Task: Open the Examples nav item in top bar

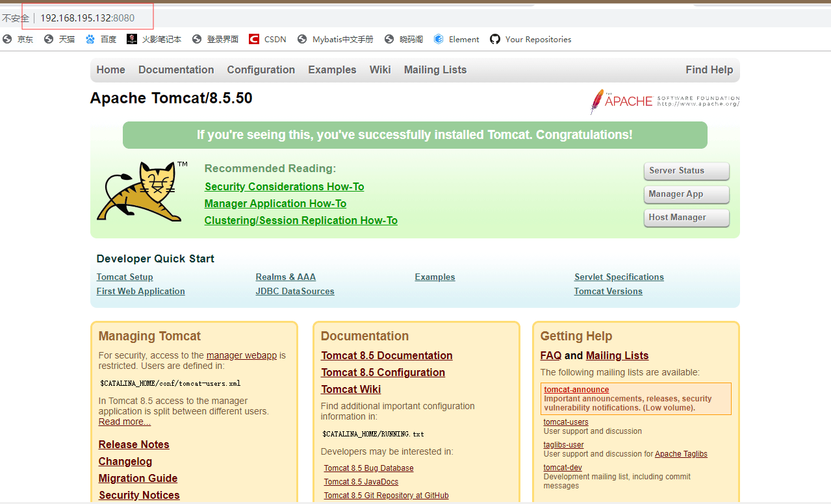Action: click(332, 70)
